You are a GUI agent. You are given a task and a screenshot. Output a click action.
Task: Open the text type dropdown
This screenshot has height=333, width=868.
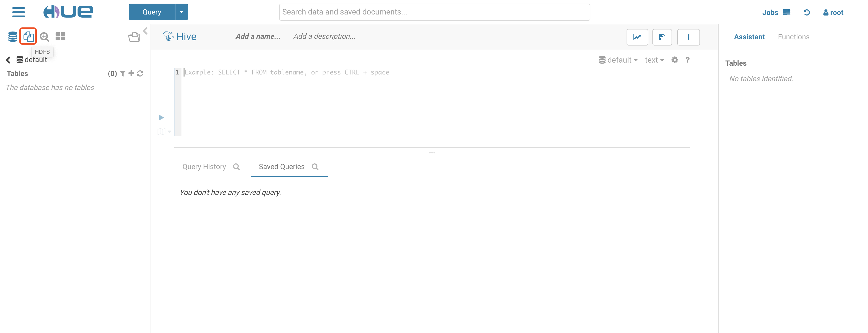(x=654, y=60)
